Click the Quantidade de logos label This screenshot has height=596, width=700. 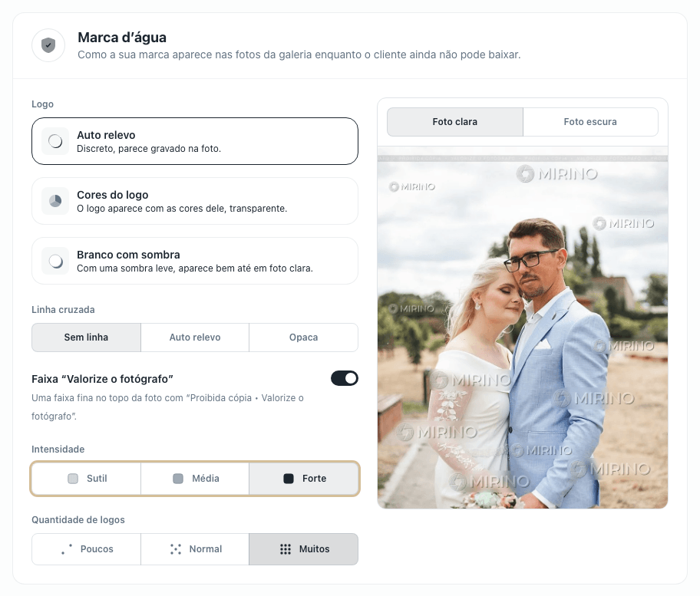click(78, 520)
